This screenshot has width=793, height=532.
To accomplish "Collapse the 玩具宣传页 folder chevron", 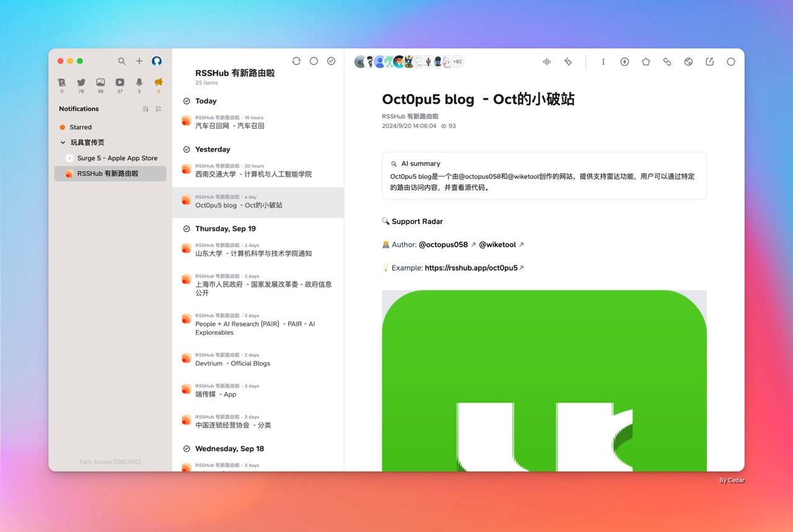I will (63, 142).
